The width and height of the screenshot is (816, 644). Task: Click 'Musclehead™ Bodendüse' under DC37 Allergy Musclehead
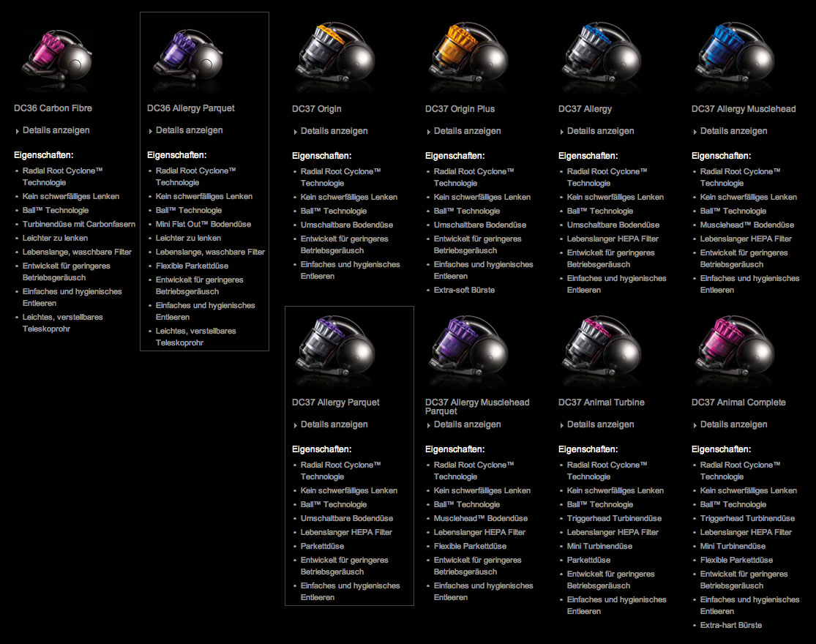pos(746,225)
